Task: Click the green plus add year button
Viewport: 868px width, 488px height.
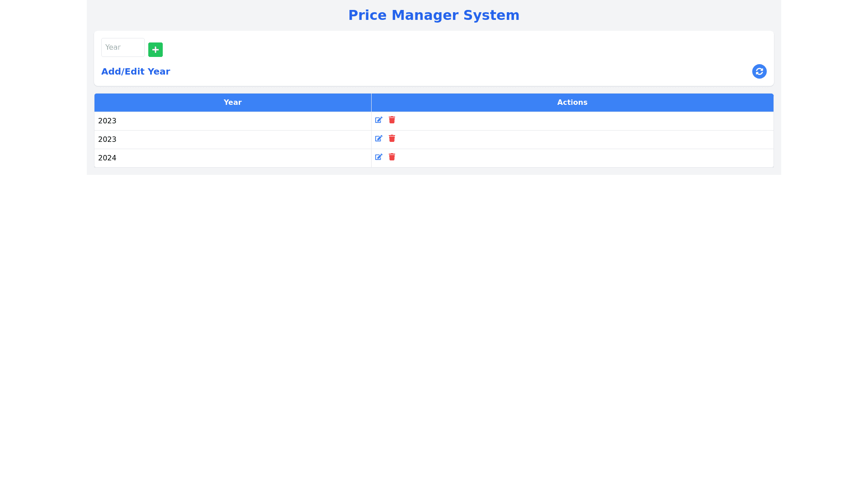Action: (x=155, y=50)
